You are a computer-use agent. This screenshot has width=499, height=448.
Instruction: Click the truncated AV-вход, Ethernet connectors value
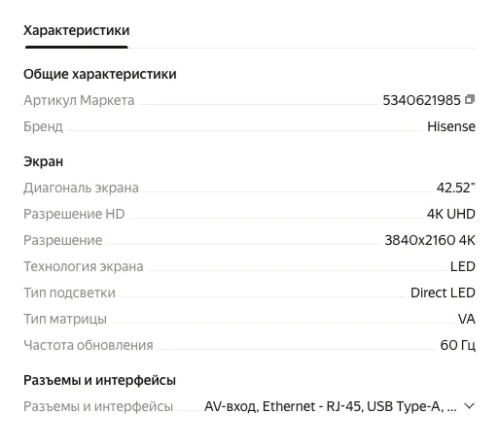(x=330, y=406)
